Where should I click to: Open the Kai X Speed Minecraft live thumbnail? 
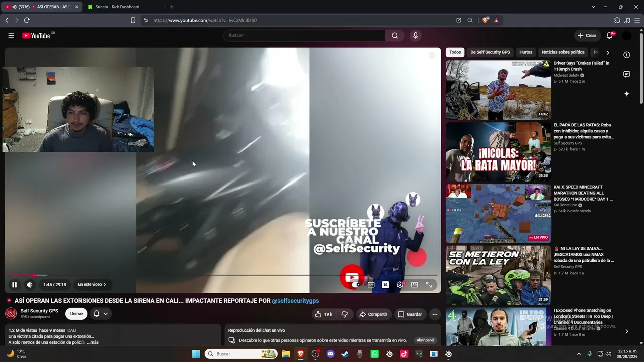point(499,214)
